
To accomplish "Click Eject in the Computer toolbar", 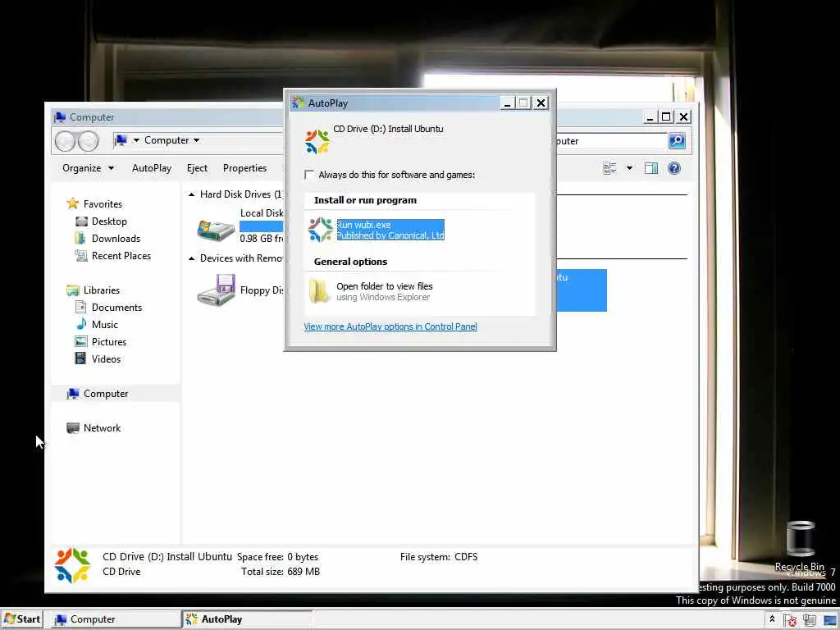I will click(x=197, y=168).
